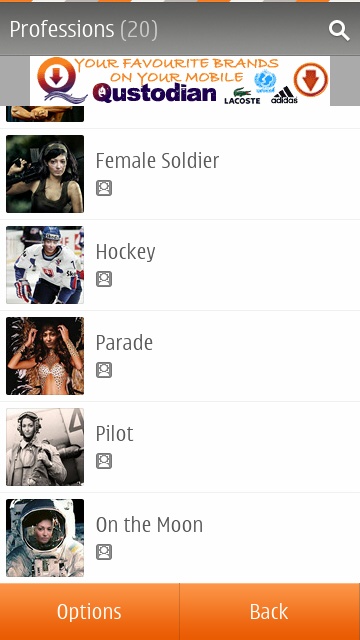
Task: Open the Parade thumbnail image
Action: coord(45,356)
